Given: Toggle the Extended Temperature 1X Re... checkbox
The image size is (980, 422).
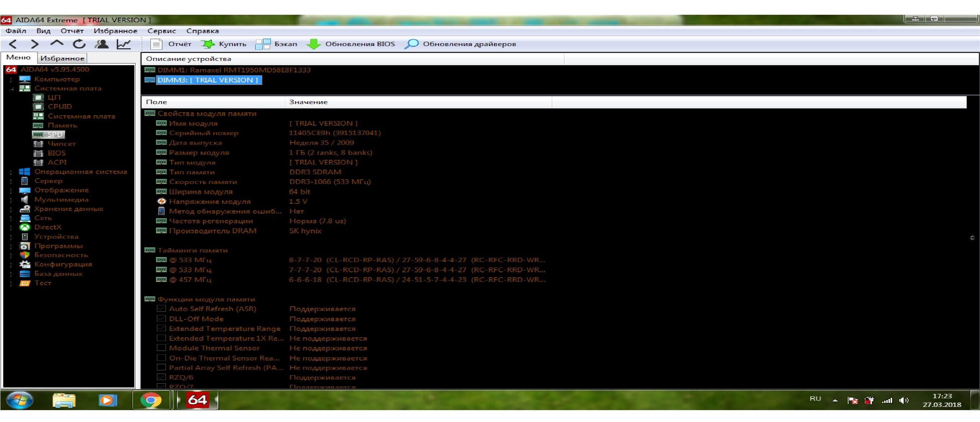Looking at the screenshot, I should point(161,338).
